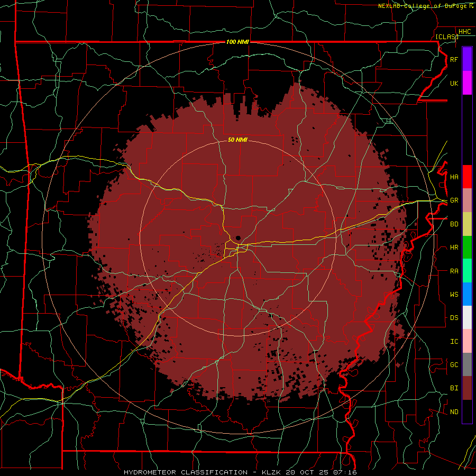Viewport: 476px width, 476px height.
Task: Click the RF legend label
Action: pyautogui.click(x=454, y=60)
